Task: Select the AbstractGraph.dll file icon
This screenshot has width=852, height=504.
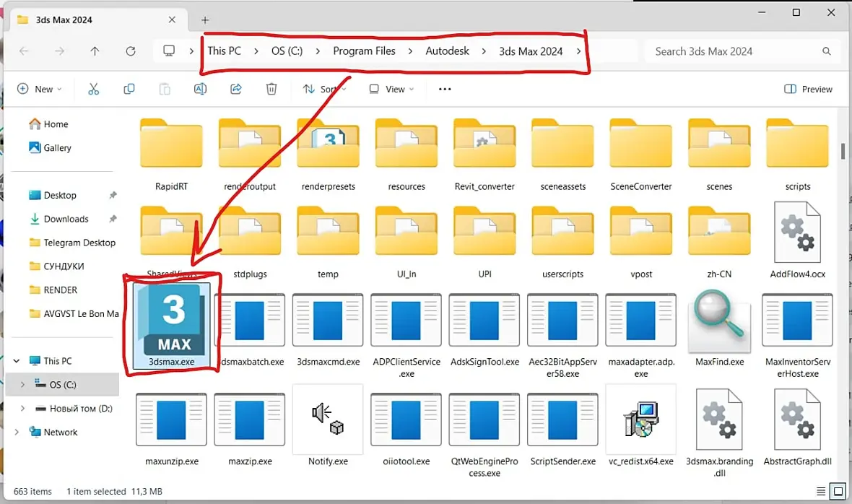Action: tap(797, 420)
